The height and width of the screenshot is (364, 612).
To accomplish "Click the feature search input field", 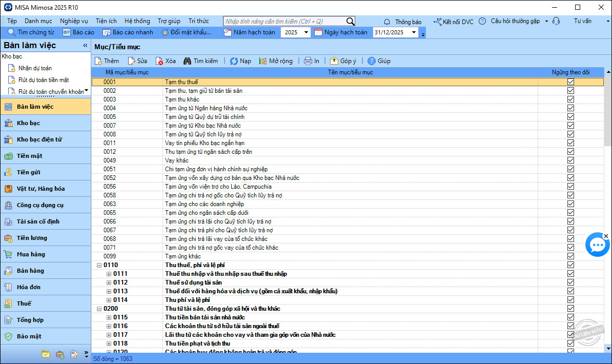I will coord(284,22).
